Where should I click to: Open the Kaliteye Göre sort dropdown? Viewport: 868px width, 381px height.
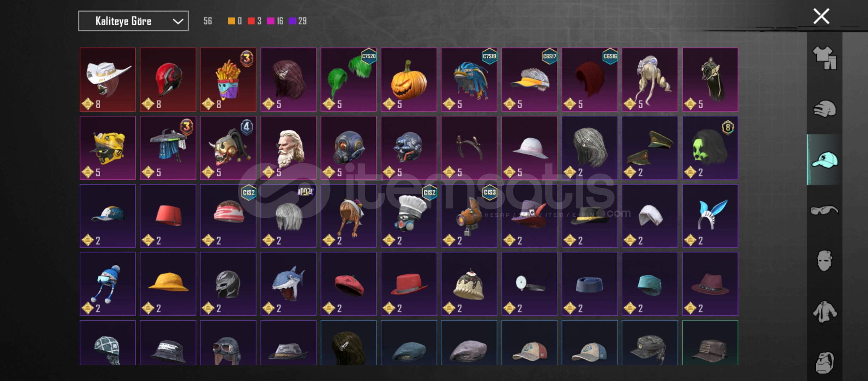click(x=133, y=21)
